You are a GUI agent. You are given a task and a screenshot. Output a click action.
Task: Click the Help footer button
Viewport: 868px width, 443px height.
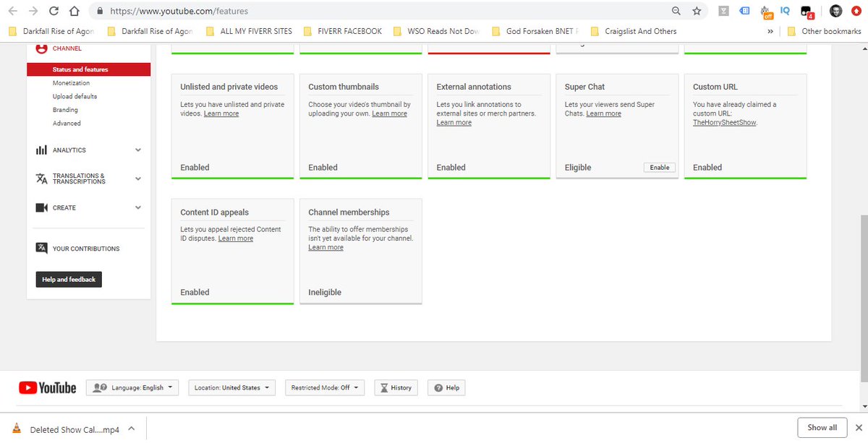tap(446, 388)
